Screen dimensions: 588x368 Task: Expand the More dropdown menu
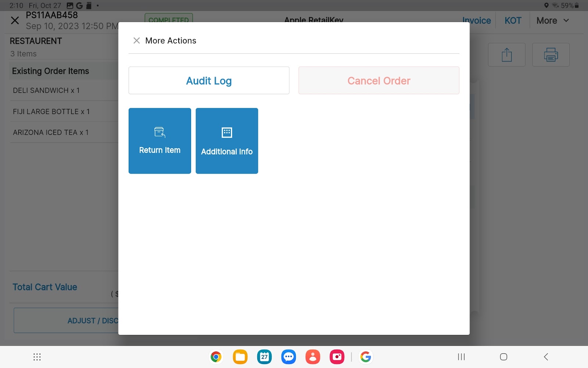552,21
